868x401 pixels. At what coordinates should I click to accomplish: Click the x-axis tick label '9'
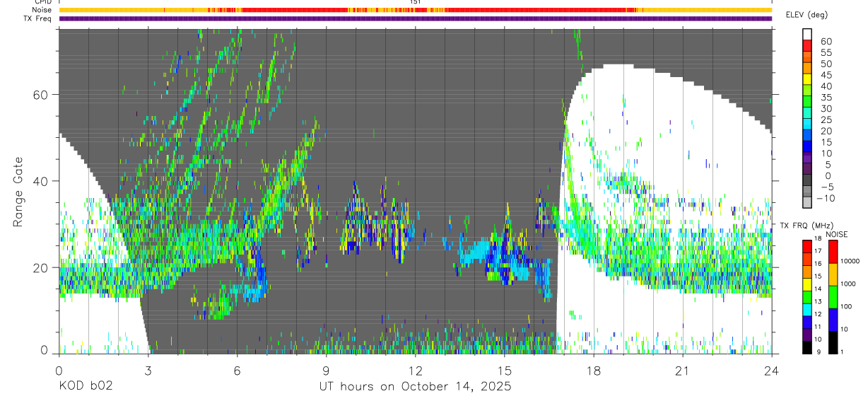click(x=326, y=371)
